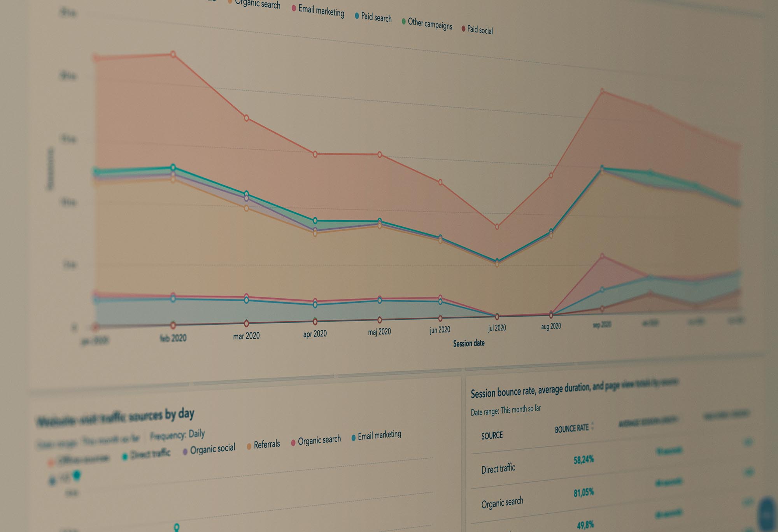Click the BOUNCE RATE sort arrows icon
Image resolution: width=778 pixels, height=532 pixels.
592,426
